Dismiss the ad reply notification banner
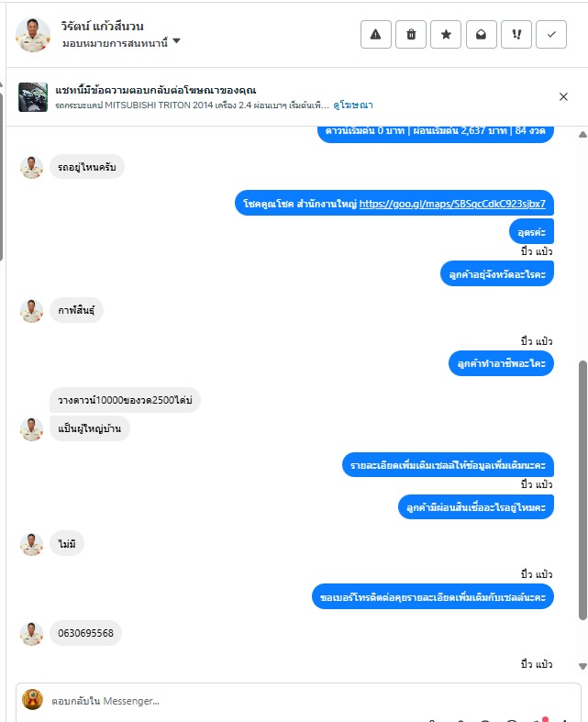The width and height of the screenshot is (588, 722). (x=563, y=96)
